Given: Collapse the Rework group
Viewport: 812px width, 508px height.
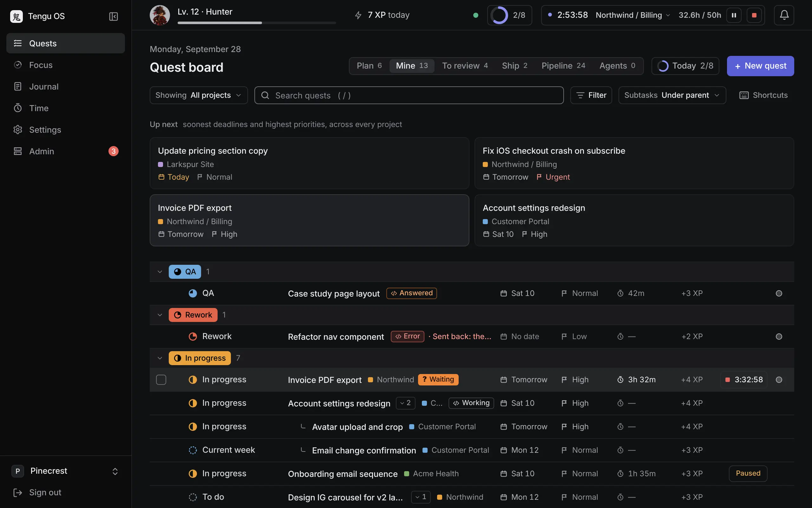Looking at the screenshot, I should pyautogui.click(x=160, y=315).
